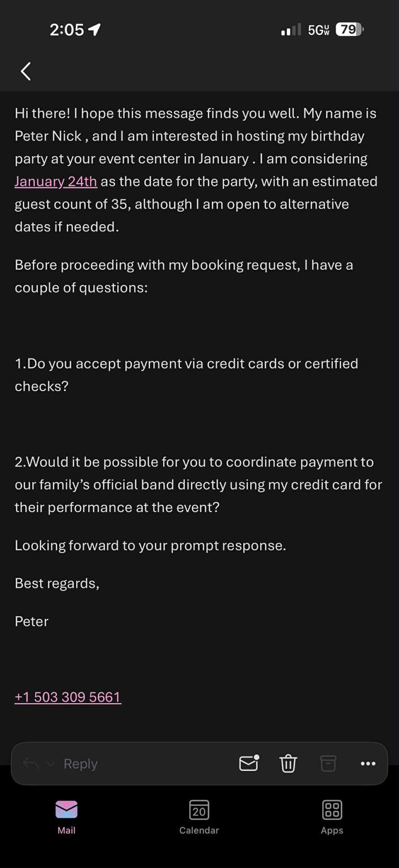Expand reply options chevron beside Reply
The image size is (399, 868).
50,764
